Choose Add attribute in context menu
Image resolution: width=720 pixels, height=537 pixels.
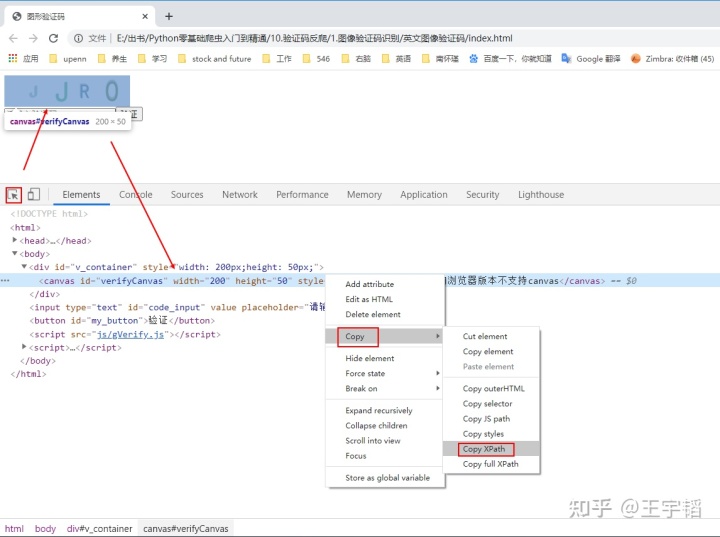pos(369,284)
